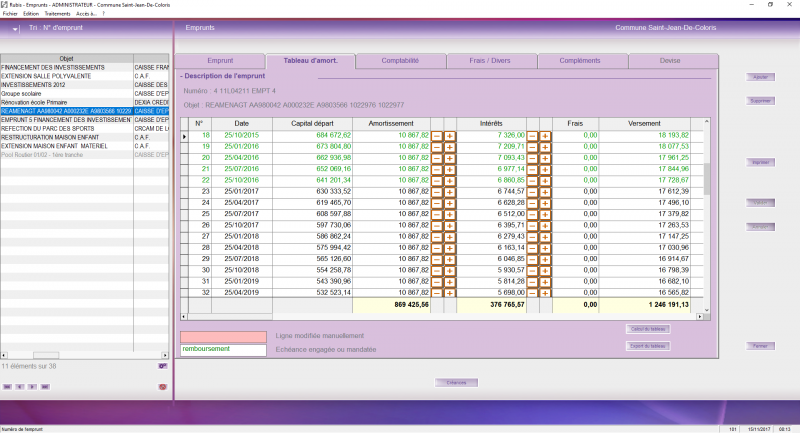The image size is (800, 433).
Task: Open the sort dropdown arrow beside Tri
Action: [x=15, y=29]
